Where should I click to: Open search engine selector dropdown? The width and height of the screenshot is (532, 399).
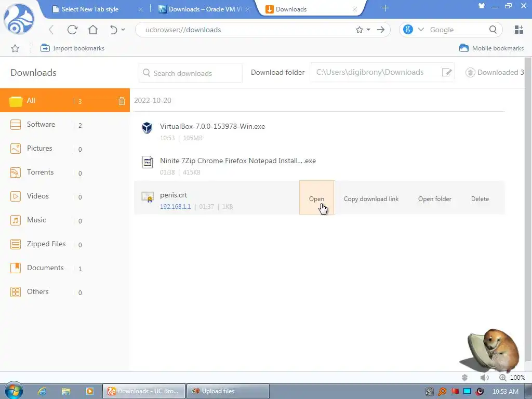tap(421, 30)
